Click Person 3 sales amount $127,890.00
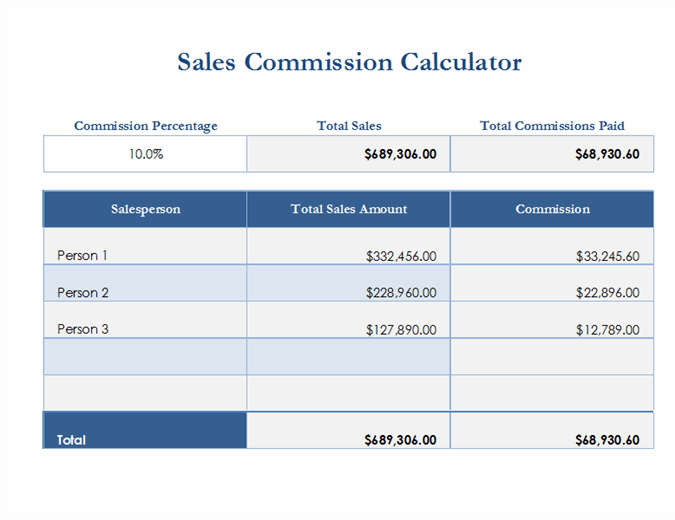 point(348,329)
